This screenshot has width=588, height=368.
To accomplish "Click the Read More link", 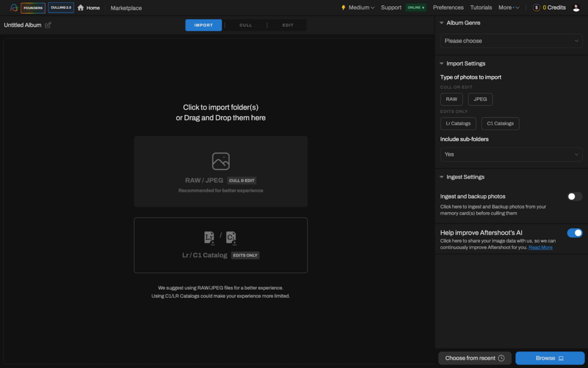I will point(540,247).
